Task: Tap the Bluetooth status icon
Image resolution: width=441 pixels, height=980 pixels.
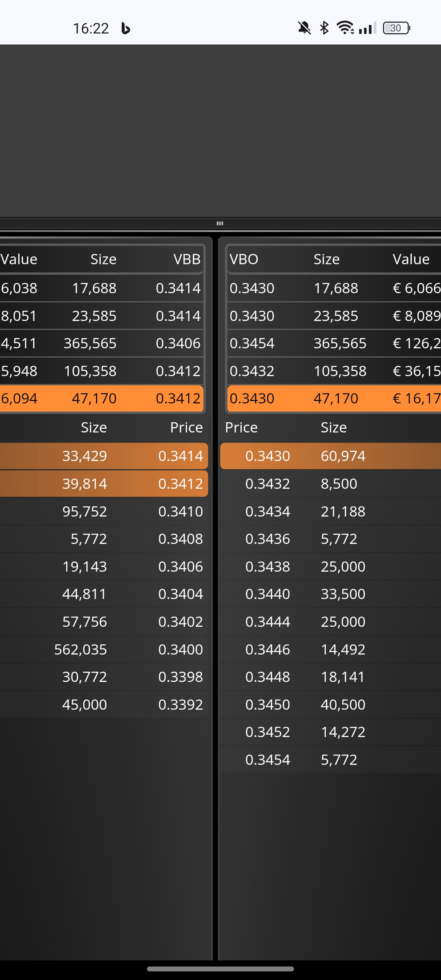Action: click(324, 28)
